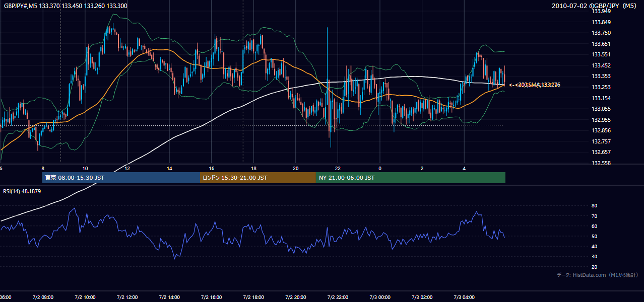
Task: Click the 7/2 22:00 time axis label
Action: 338,297
